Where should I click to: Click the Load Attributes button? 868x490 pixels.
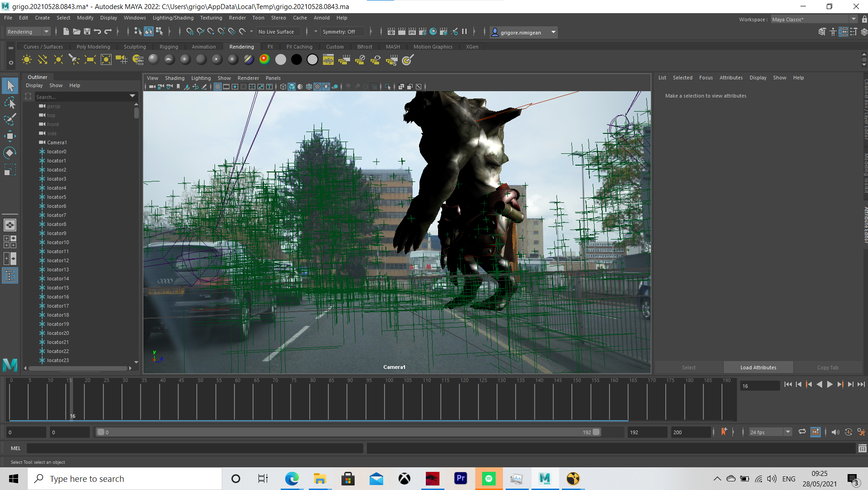point(758,367)
